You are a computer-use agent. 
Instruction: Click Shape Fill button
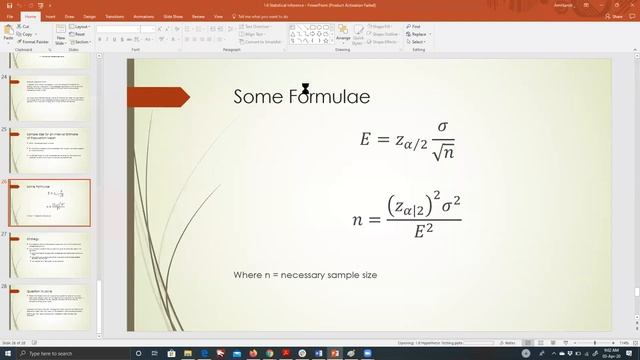[379, 27]
